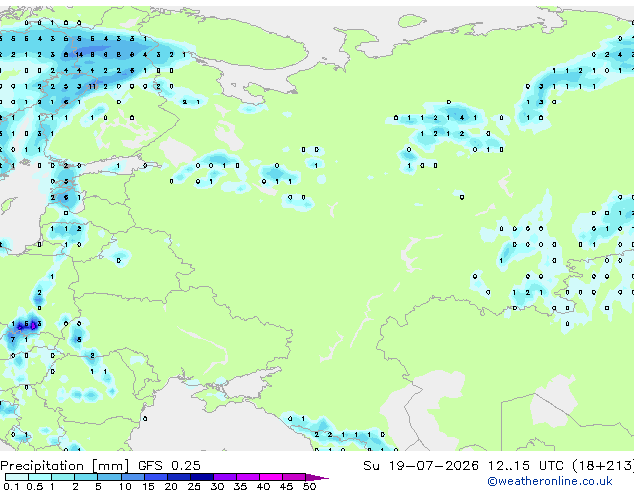Click the '11' precipitation value on the map
Image resolution: width=634 pixels, height=490 pixels.
point(92,86)
